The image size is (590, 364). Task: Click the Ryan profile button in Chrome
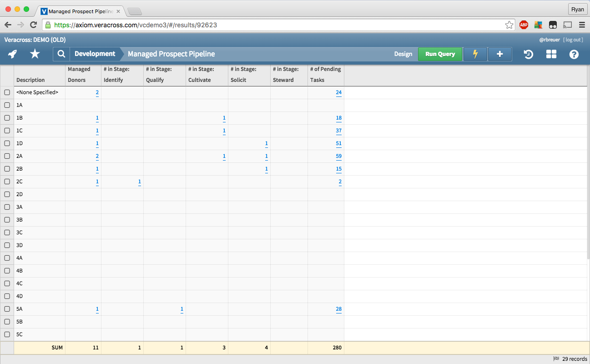click(578, 10)
